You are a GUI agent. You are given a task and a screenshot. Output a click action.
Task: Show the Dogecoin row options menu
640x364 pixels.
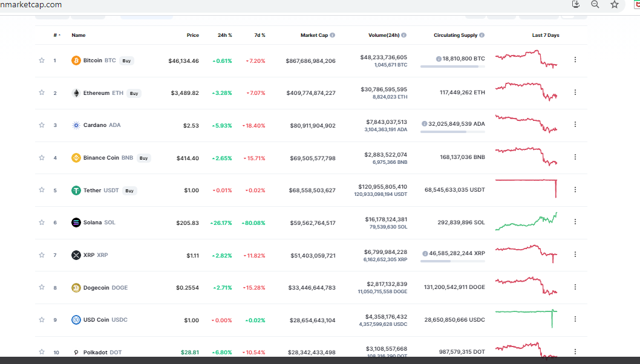(575, 287)
